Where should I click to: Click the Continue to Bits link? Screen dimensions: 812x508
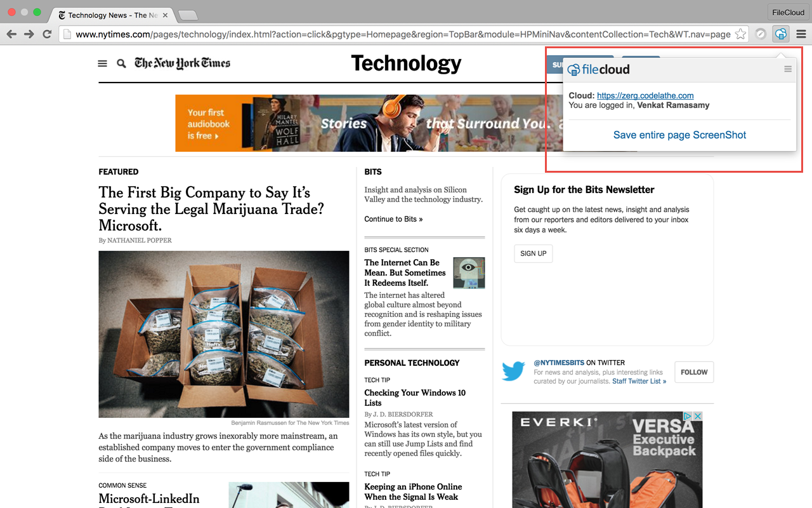click(393, 219)
